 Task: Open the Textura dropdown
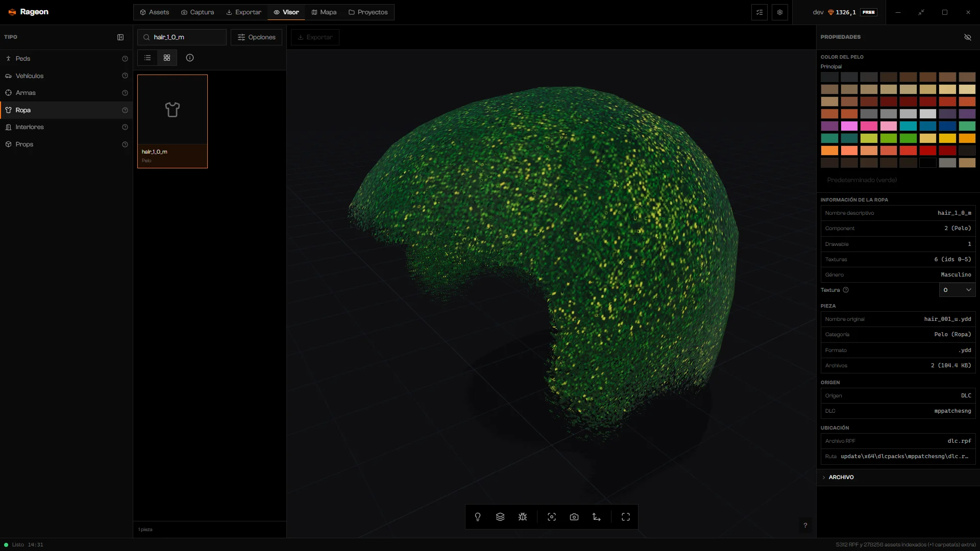coord(957,290)
